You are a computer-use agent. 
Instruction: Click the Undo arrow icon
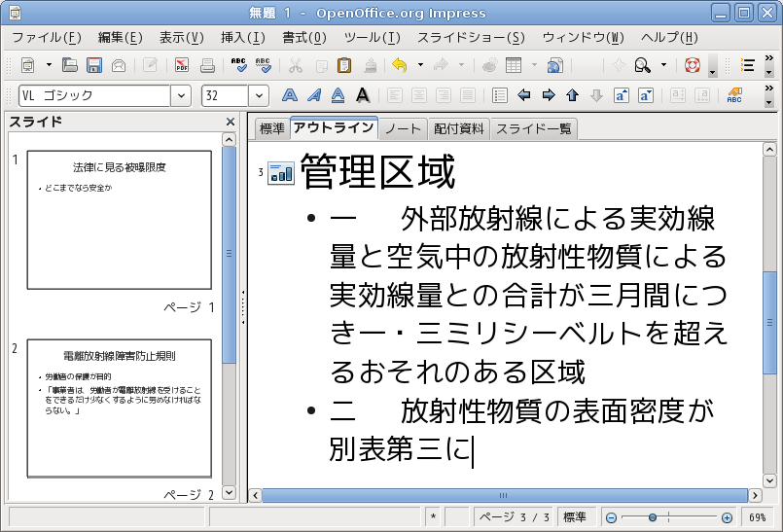[400, 66]
